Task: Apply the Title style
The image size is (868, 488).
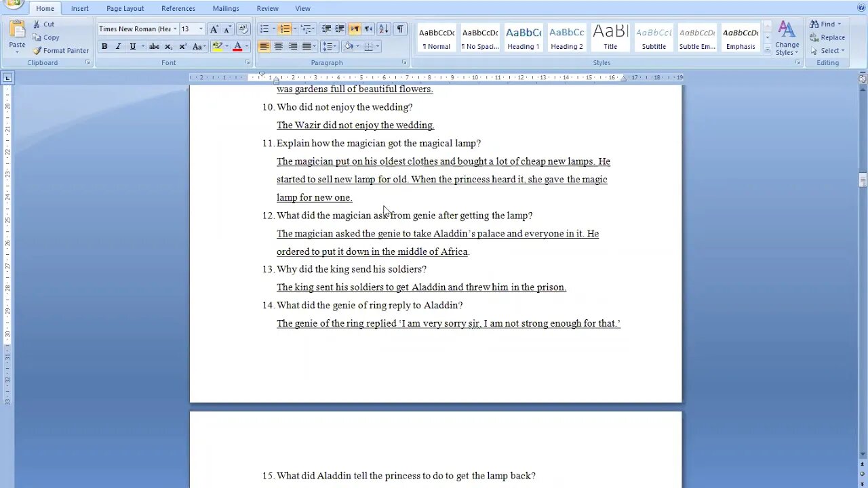Action: point(610,38)
